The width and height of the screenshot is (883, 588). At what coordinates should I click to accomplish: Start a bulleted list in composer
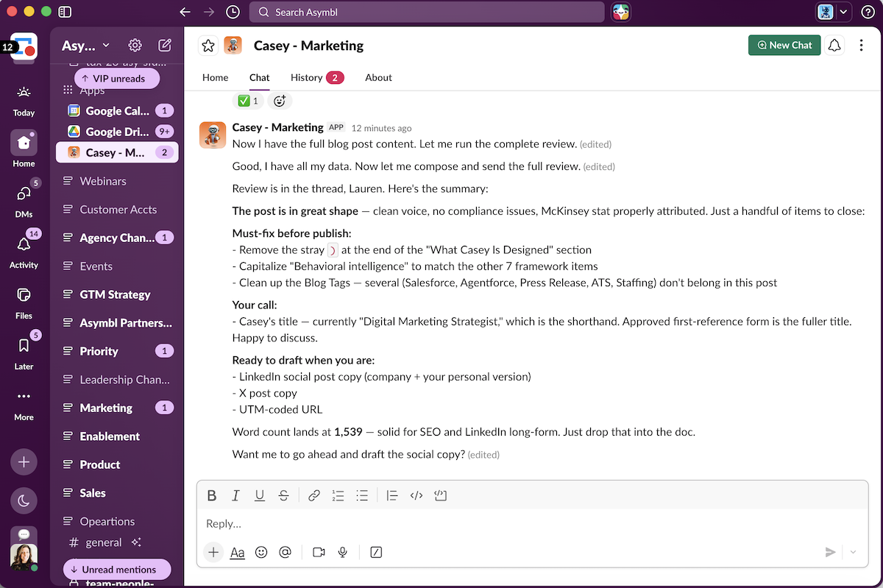tap(362, 495)
